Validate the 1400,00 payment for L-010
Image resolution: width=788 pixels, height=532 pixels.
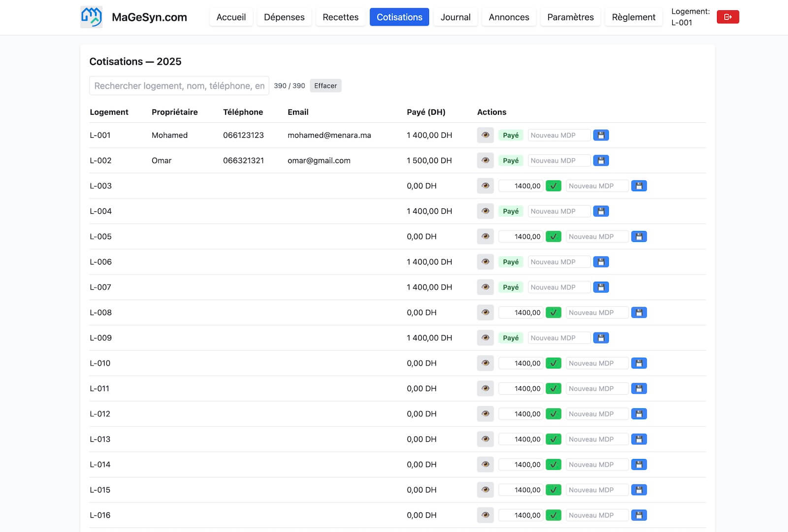[554, 364]
